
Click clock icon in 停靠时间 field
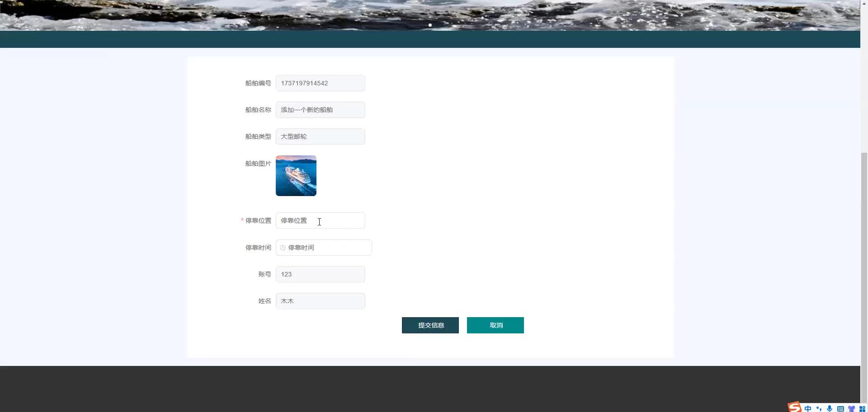tap(283, 248)
